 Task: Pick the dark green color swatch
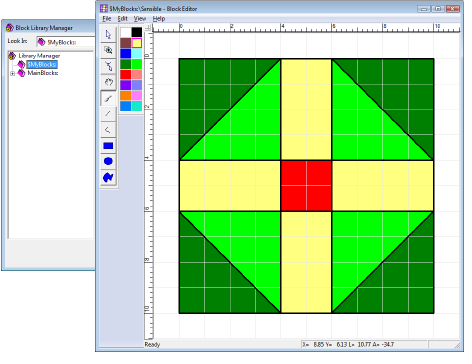(126, 64)
